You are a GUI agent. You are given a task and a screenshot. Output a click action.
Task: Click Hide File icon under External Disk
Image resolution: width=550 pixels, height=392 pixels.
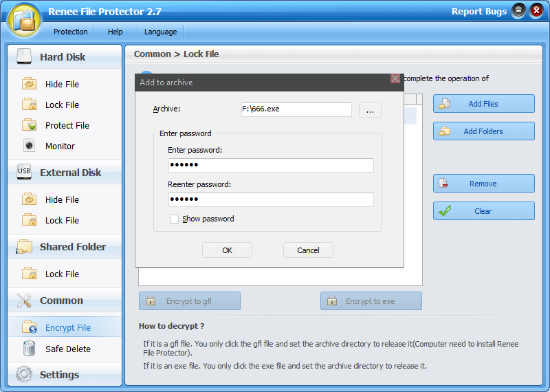[x=29, y=199]
